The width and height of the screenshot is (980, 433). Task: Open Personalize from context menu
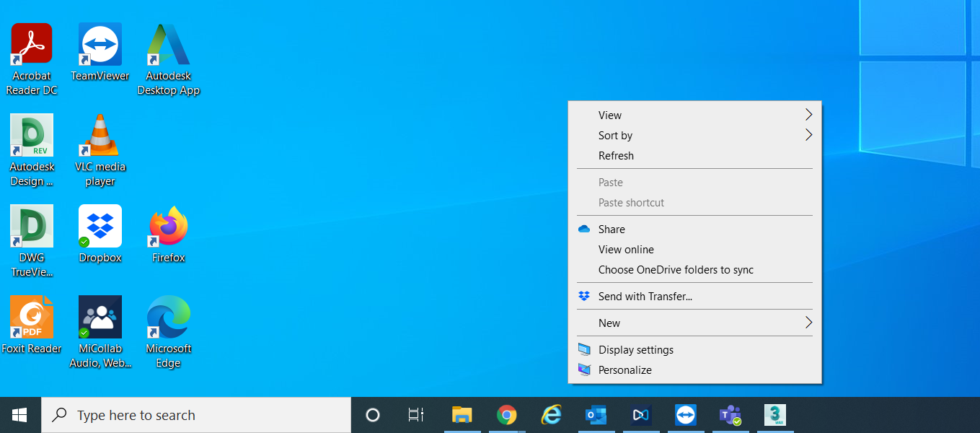point(695,370)
